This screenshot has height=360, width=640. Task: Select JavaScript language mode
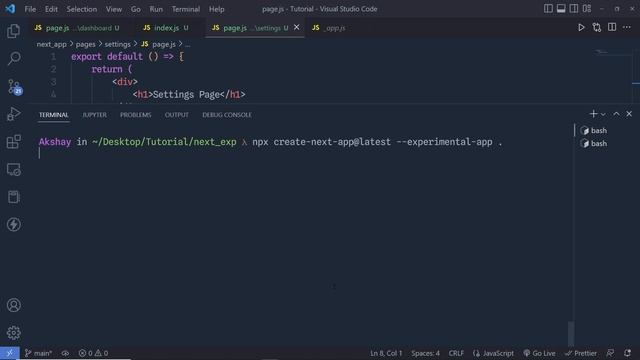coord(493,353)
